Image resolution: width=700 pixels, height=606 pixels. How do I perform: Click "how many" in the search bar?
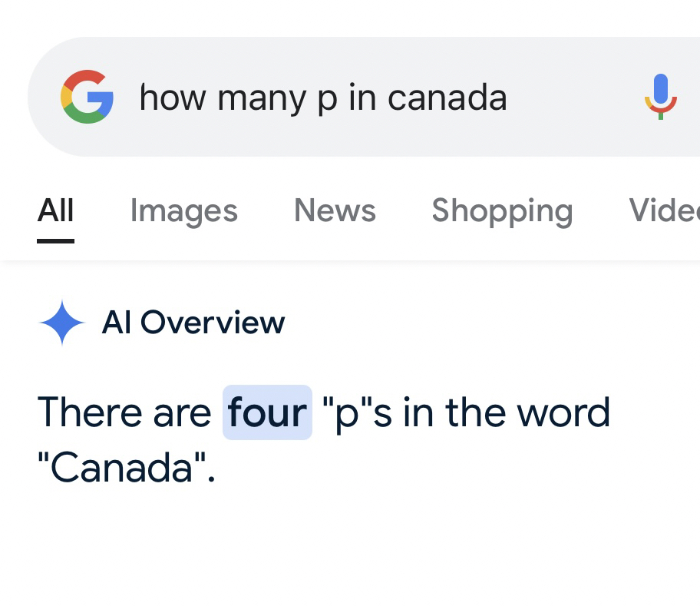pos(223,98)
